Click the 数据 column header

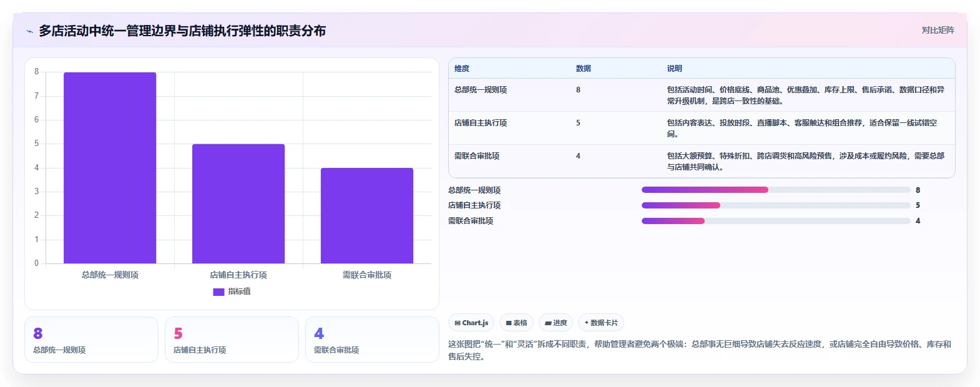(584, 69)
